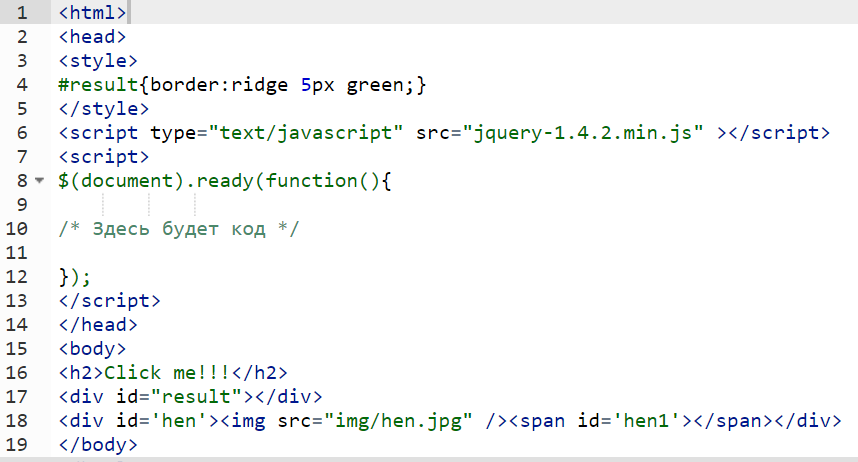
Task: Click the horizontal scrollbar at the bottom
Action: 429,458
